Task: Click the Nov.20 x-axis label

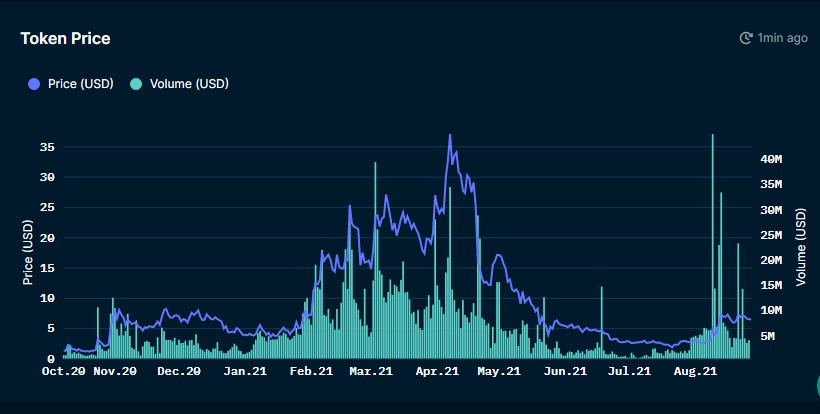Action: (115, 371)
